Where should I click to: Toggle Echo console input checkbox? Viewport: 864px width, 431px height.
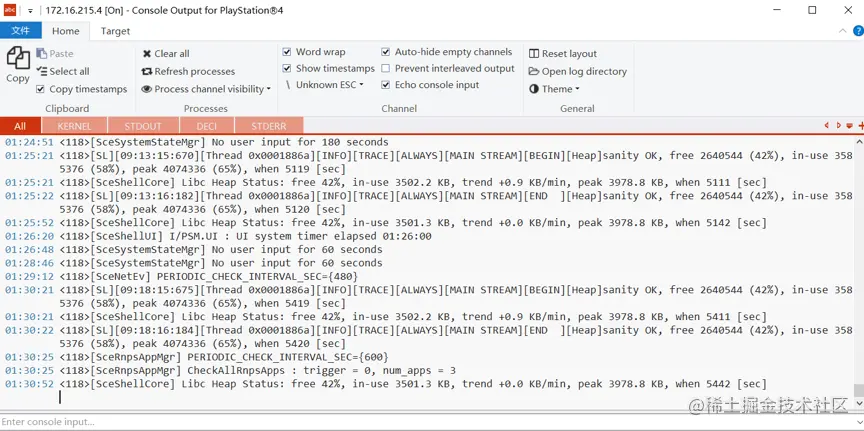[x=386, y=85]
